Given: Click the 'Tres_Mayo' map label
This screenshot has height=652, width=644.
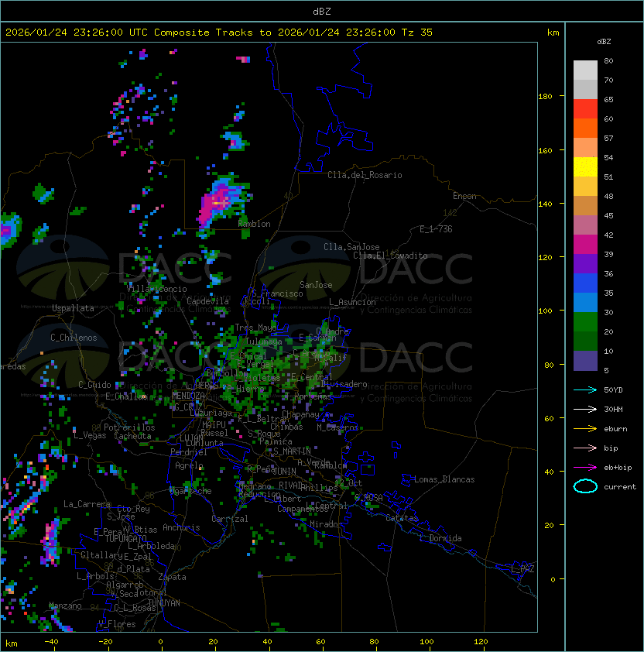Looking at the screenshot, I should pos(255,328).
